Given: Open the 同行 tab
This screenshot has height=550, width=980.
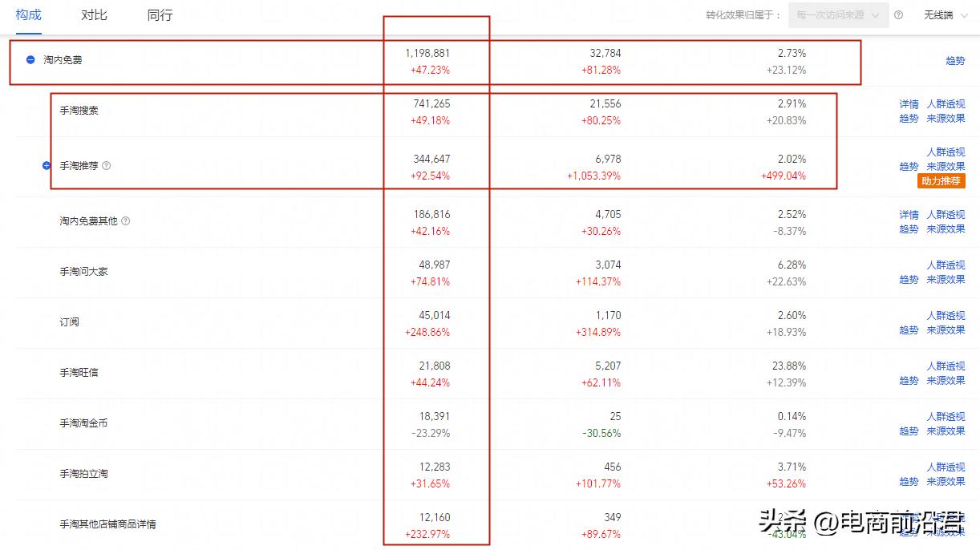Looking at the screenshot, I should pos(160,15).
